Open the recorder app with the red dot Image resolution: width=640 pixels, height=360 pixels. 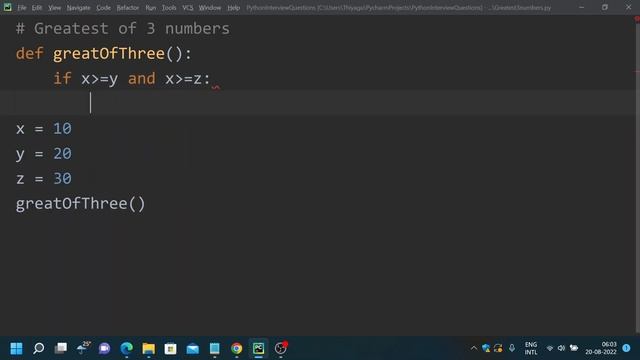click(x=281, y=348)
